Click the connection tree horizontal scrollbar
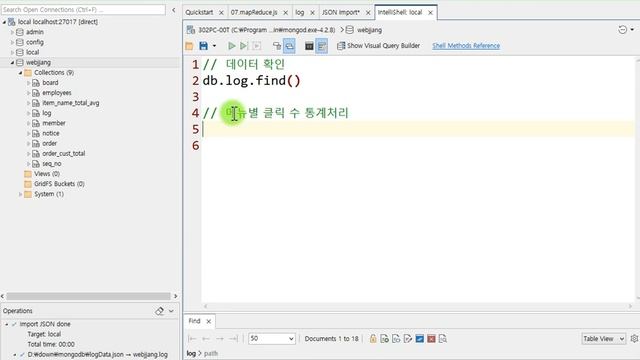The height and width of the screenshot is (360, 640). (89, 296)
